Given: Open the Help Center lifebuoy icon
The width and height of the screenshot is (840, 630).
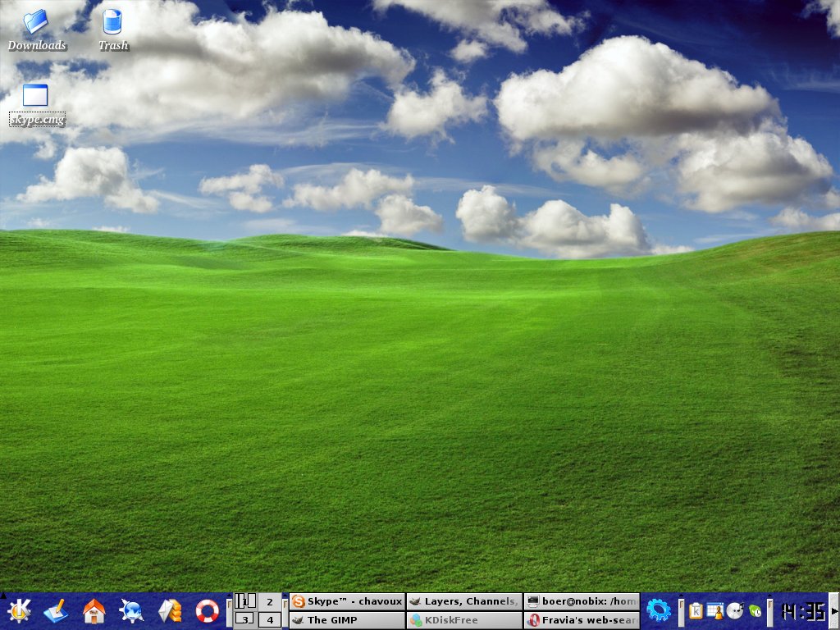Looking at the screenshot, I should pyautogui.click(x=207, y=611).
